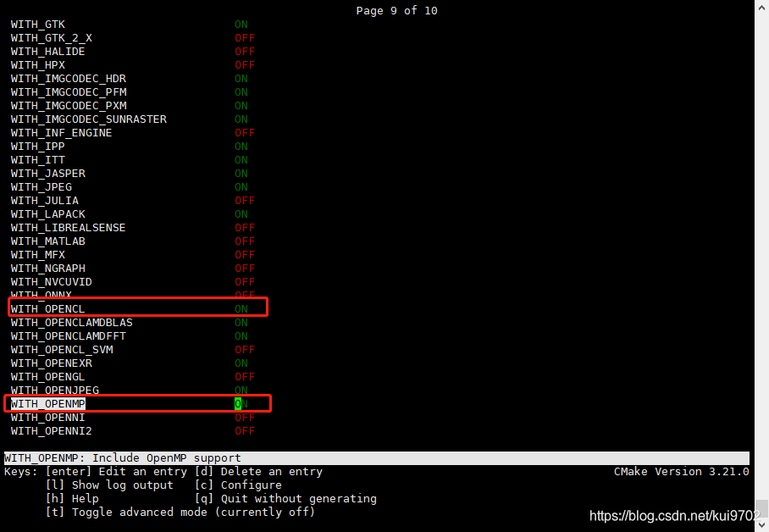Select the WITH_OPENNI2 entry name

click(52, 431)
